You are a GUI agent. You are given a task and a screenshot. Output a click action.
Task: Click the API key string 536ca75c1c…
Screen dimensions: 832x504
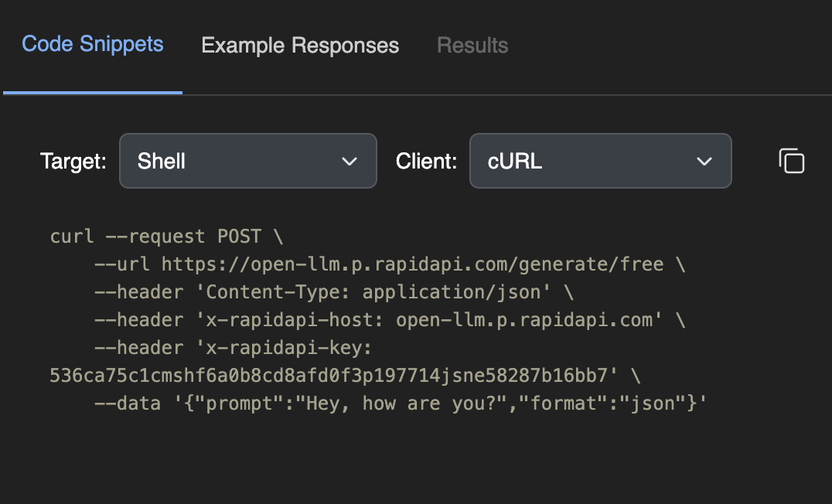click(x=334, y=376)
